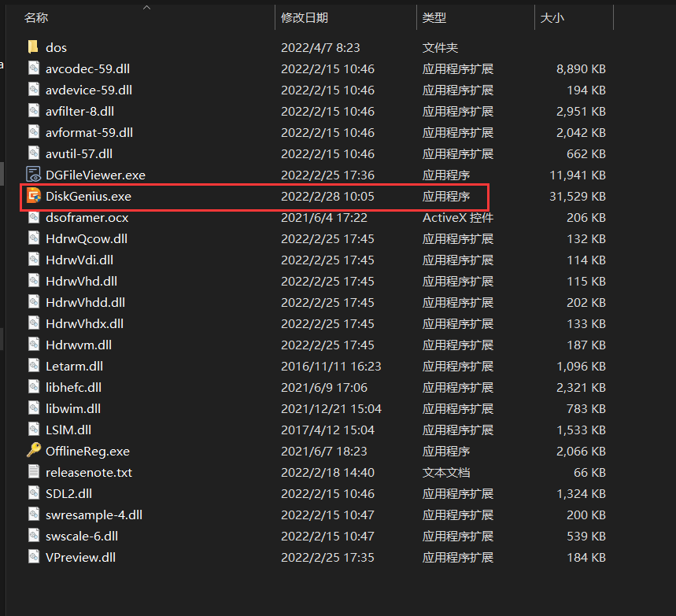Click the OfflineReg.exe key icon
676x616 pixels.
[34, 450]
